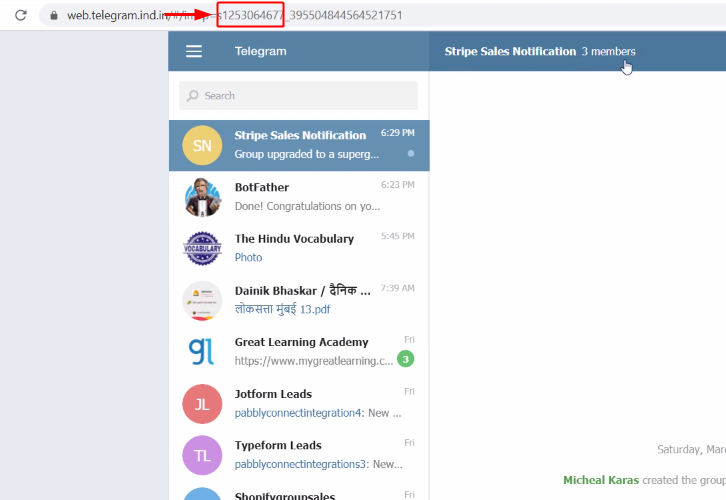Click the 3 members label
726x500 pixels.
click(608, 51)
